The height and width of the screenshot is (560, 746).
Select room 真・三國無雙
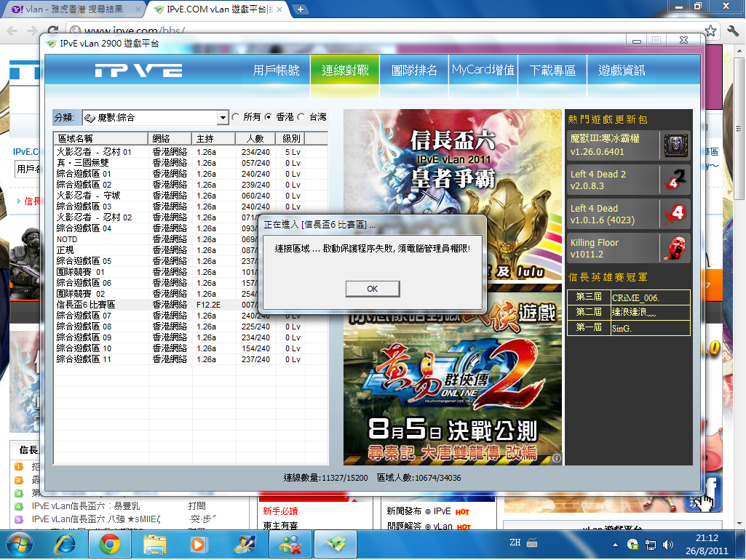coord(190,163)
